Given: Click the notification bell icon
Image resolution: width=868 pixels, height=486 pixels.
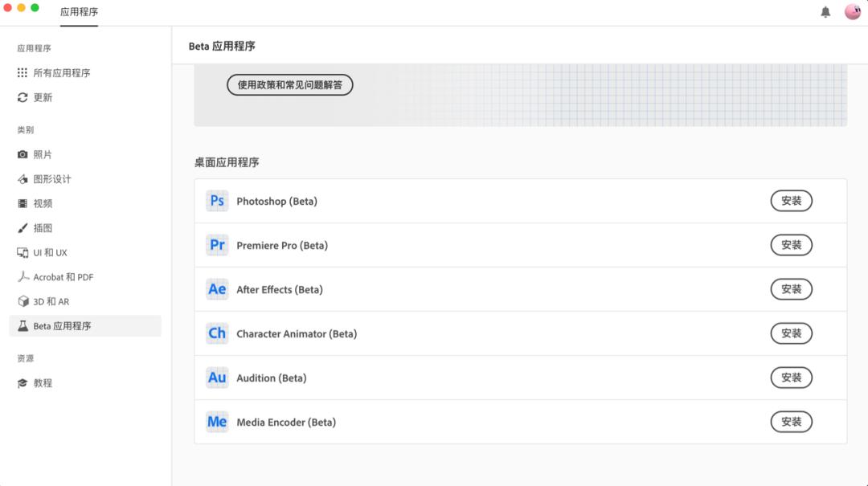Looking at the screenshot, I should [825, 12].
